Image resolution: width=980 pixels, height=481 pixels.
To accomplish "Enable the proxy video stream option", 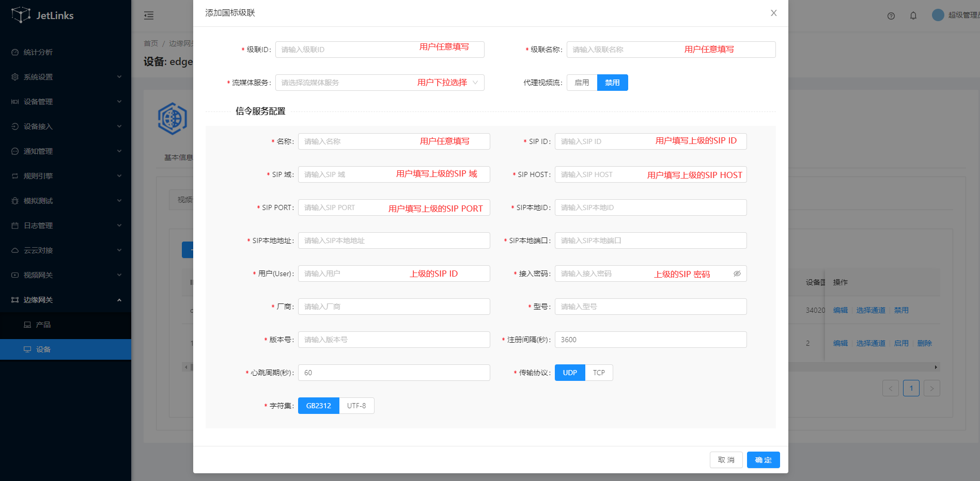I will pos(582,83).
